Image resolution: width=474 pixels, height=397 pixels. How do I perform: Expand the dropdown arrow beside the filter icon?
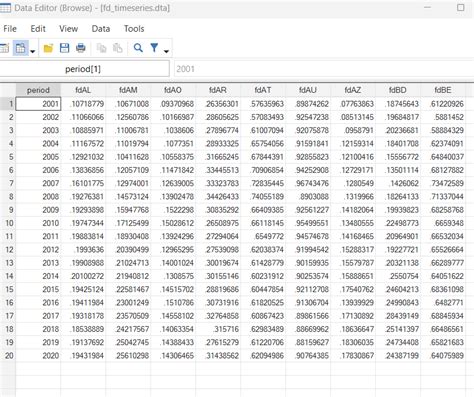coord(166,51)
